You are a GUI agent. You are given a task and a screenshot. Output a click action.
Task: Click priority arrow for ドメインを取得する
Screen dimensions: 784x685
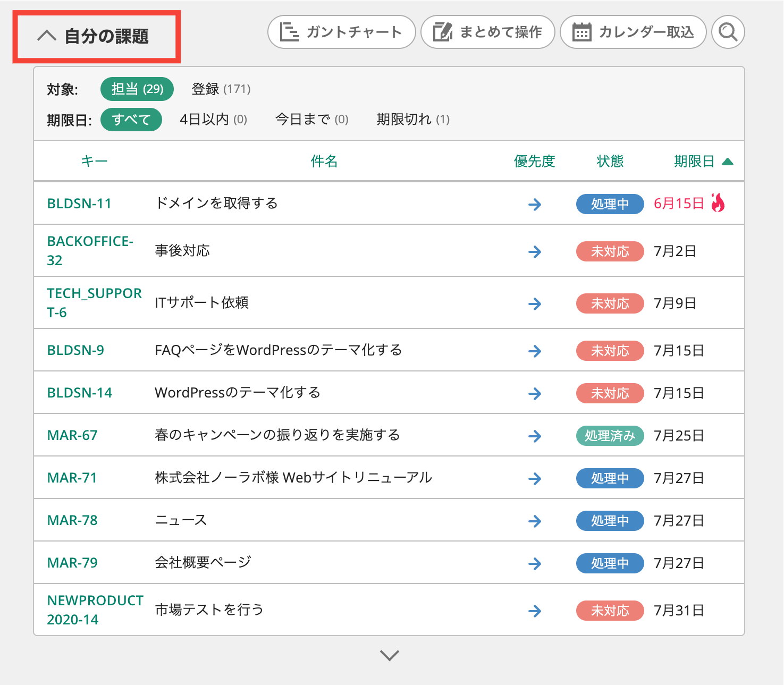pyautogui.click(x=535, y=204)
